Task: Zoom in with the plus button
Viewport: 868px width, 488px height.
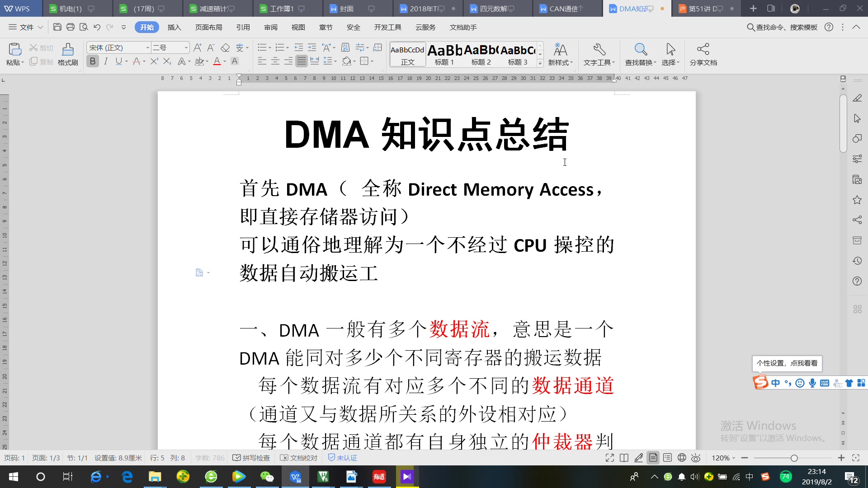Action: pos(841,458)
